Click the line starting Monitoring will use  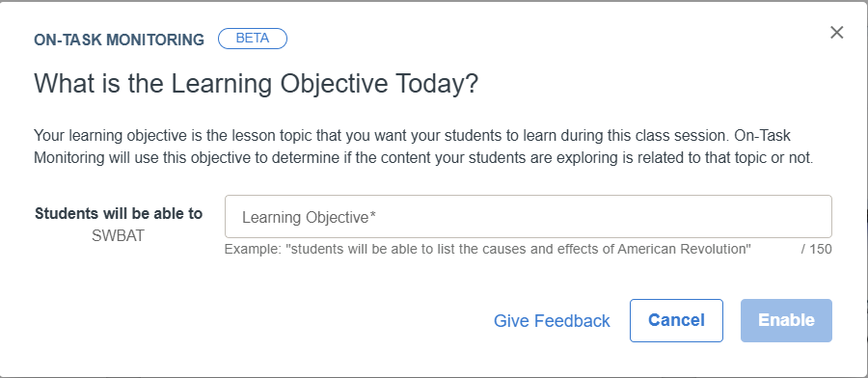coord(423,158)
